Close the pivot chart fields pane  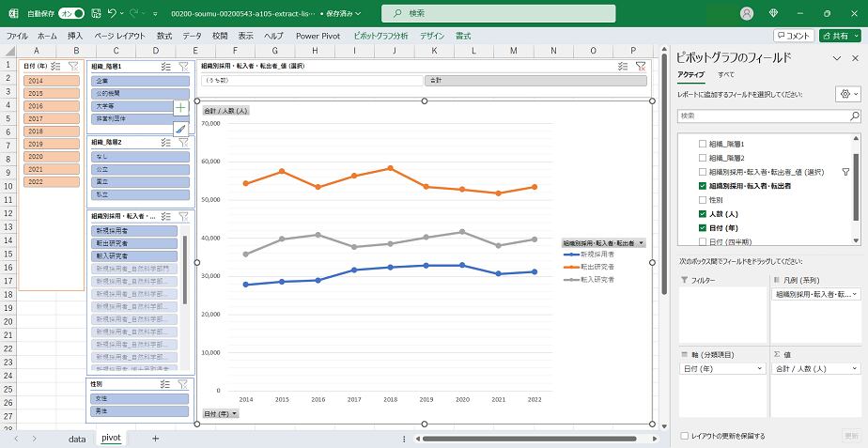click(x=854, y=58)
